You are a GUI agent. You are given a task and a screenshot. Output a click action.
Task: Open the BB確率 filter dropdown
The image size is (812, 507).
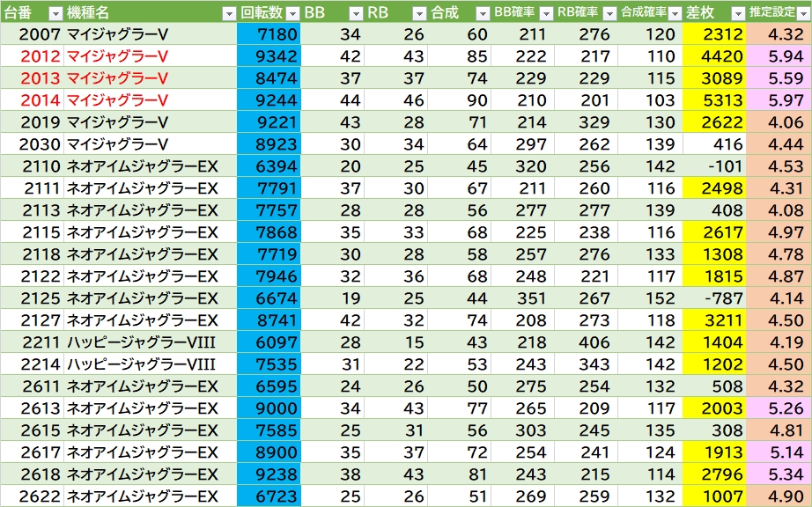pos(545,13)
